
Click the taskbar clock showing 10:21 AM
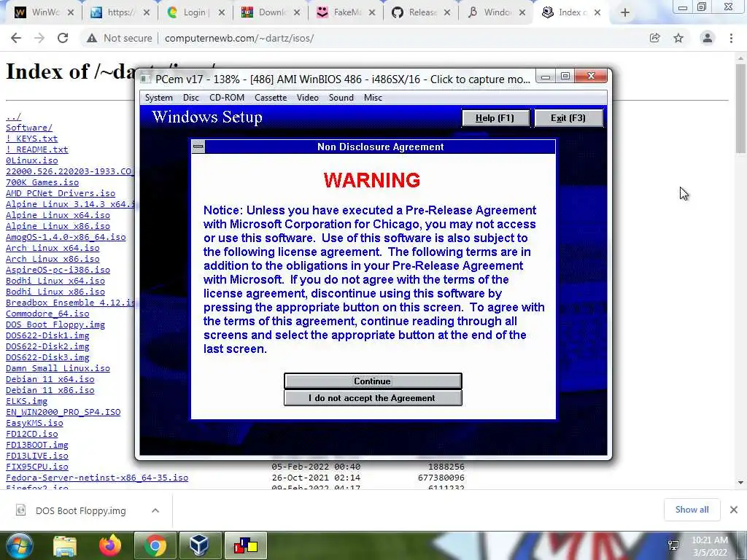[709, 546]
